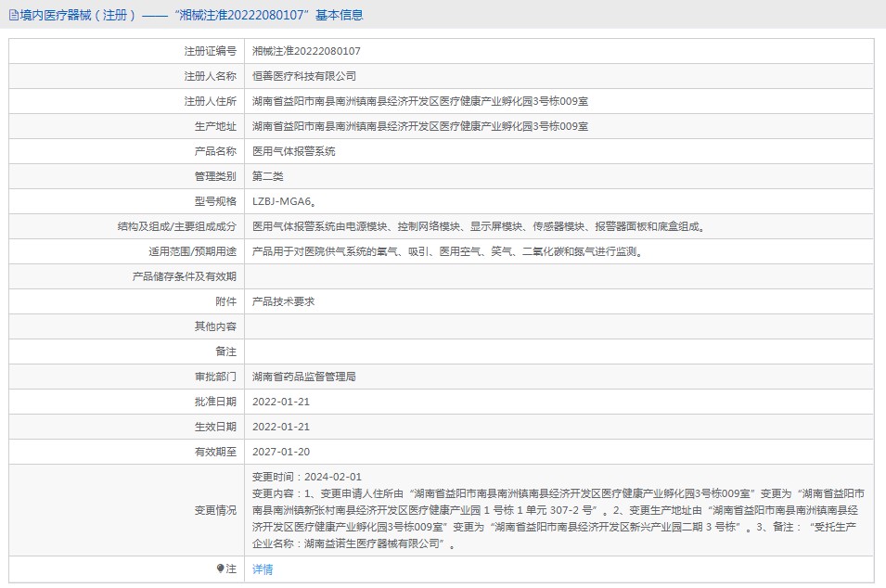Click the 管理类别 label
This screenshot has width=886, height=588.
click(x=215, y=176)
